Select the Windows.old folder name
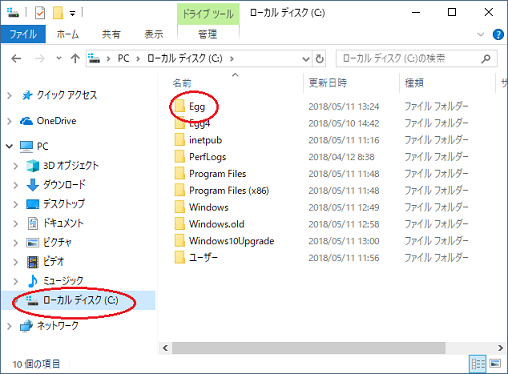This screenshot has height=374, width=508. (x=217, y=224)
